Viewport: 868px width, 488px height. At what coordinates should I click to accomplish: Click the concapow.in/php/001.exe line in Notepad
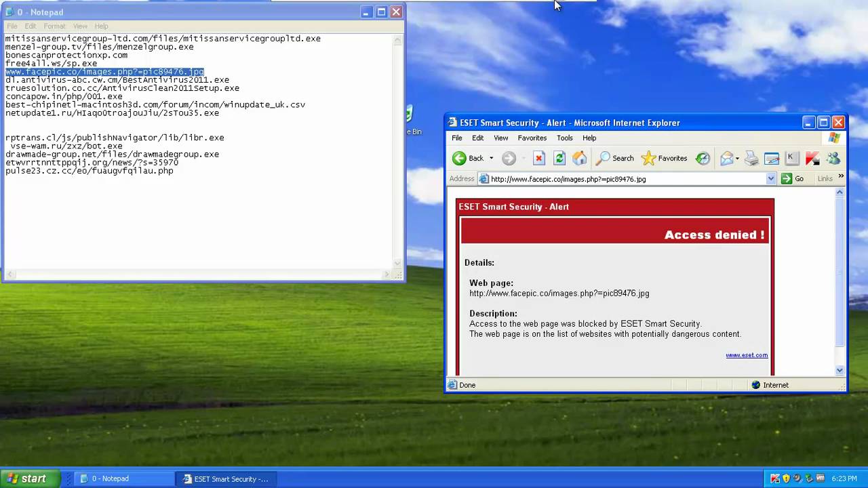[x=64, y=96]
